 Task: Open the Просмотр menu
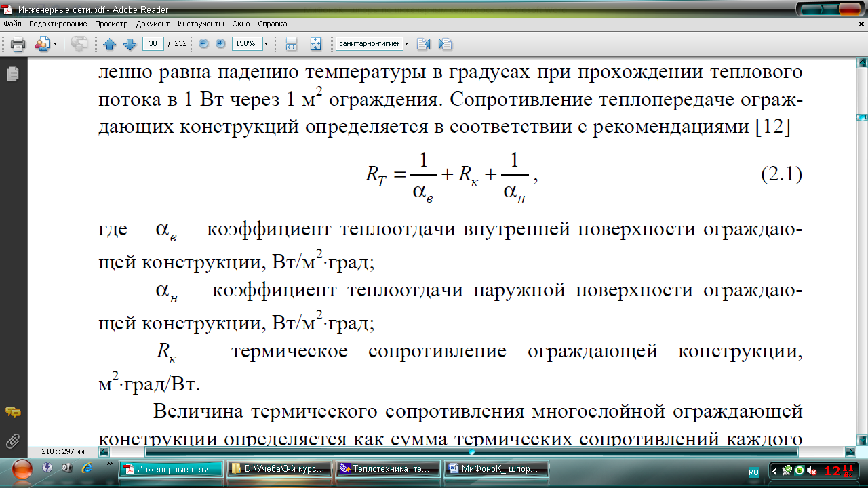pyautogui.click(x=111, y=24)
